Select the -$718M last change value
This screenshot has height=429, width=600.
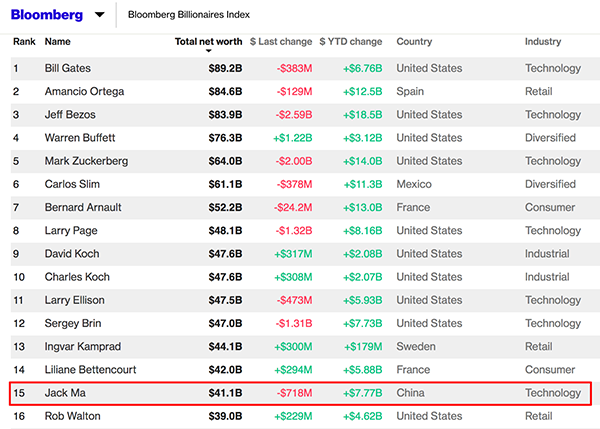click(x=295, y=393)
